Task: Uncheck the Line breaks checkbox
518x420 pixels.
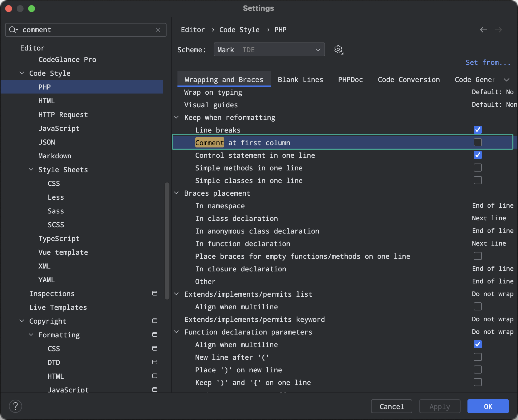Action: tap(478, 130)
